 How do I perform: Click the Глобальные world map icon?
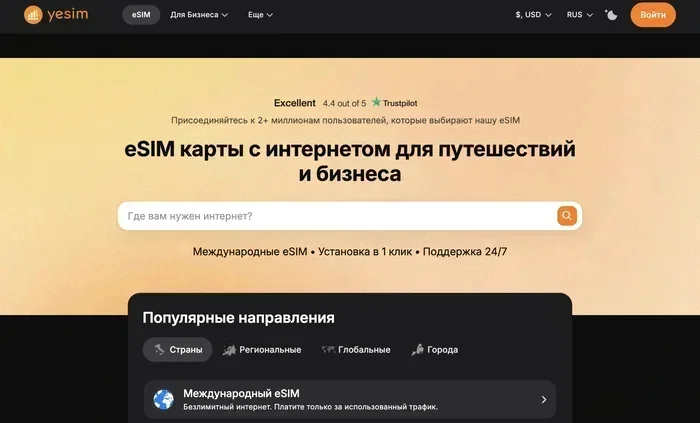pyautogui.click(x=328, y=350)
